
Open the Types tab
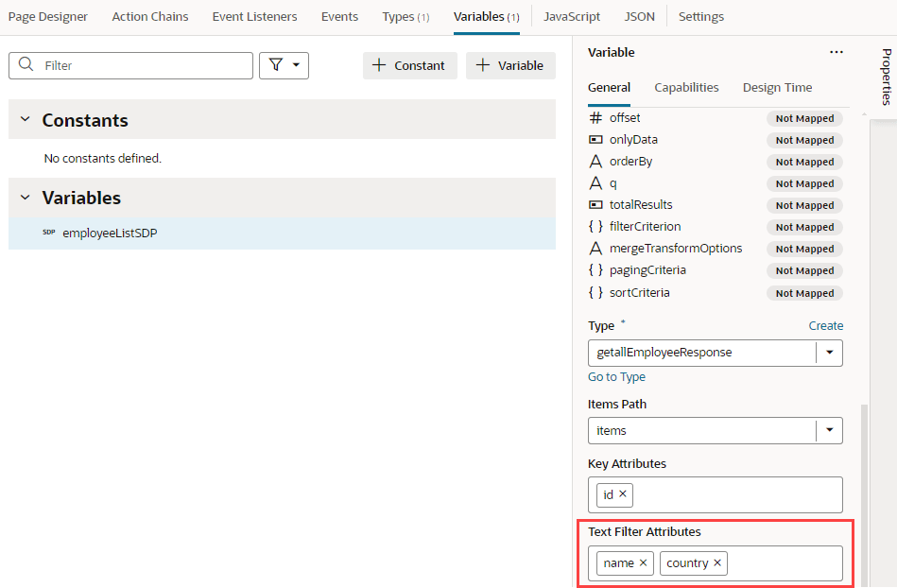click(405, 17)
